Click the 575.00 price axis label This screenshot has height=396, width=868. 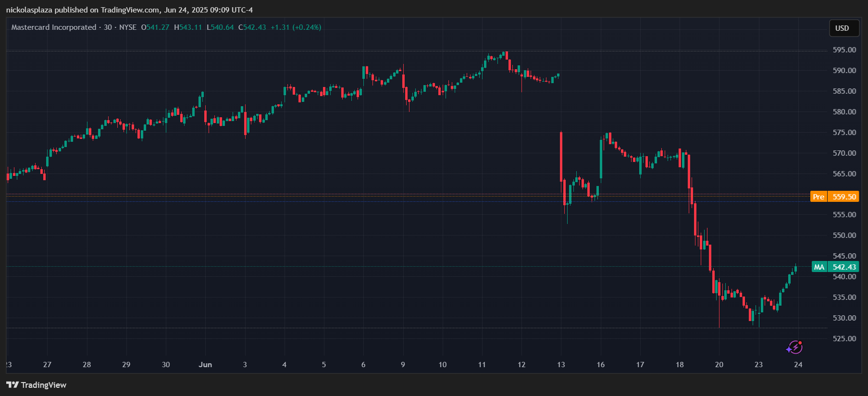844,133
